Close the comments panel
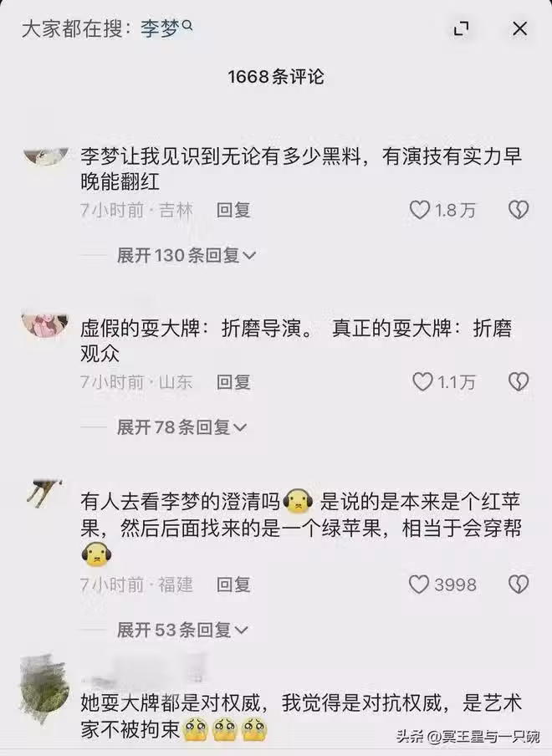 519,29
